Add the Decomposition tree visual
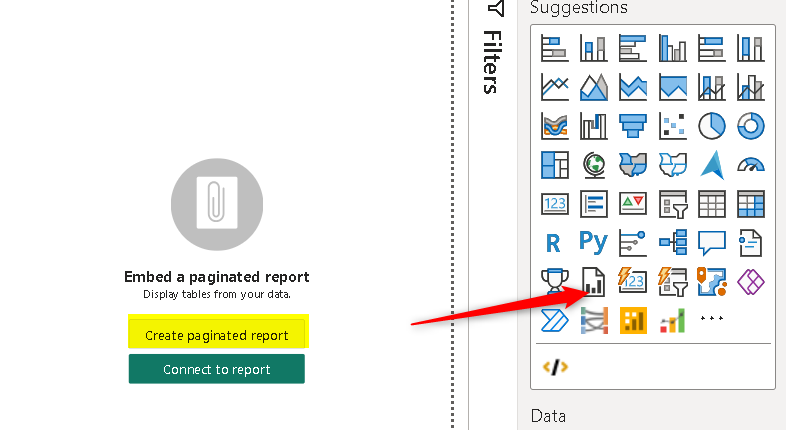Image resolution: width=786 pixels, height=430 pixels. pyautogui.click(x=672, y=242)
